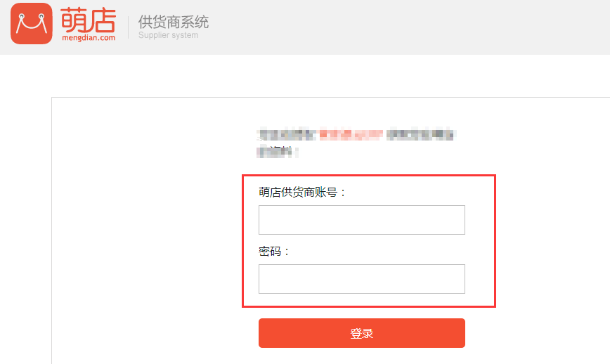610x364 pixels.
Task: Click the 密码 label text
Action: (x=274, y=252)
